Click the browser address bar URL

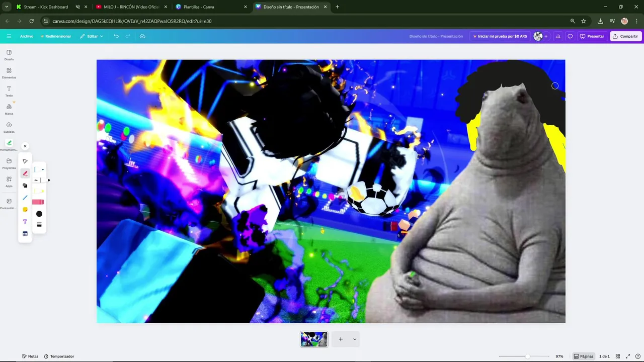pos(132,21)
